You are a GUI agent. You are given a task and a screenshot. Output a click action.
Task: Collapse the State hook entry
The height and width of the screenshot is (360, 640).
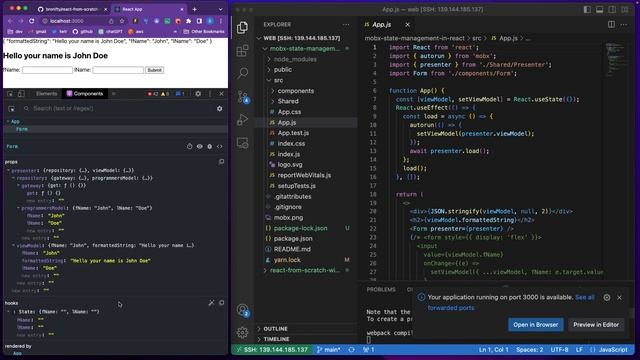[8, 312]
